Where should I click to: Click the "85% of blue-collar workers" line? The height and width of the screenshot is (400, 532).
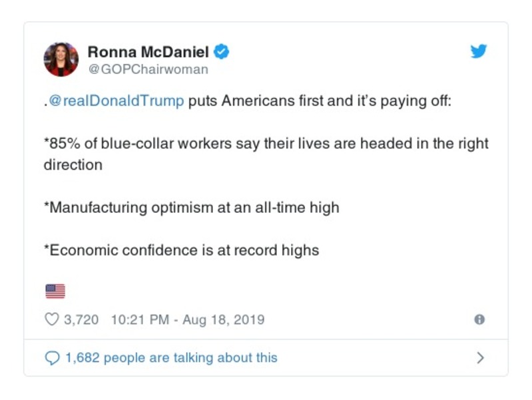pos(266,144)
